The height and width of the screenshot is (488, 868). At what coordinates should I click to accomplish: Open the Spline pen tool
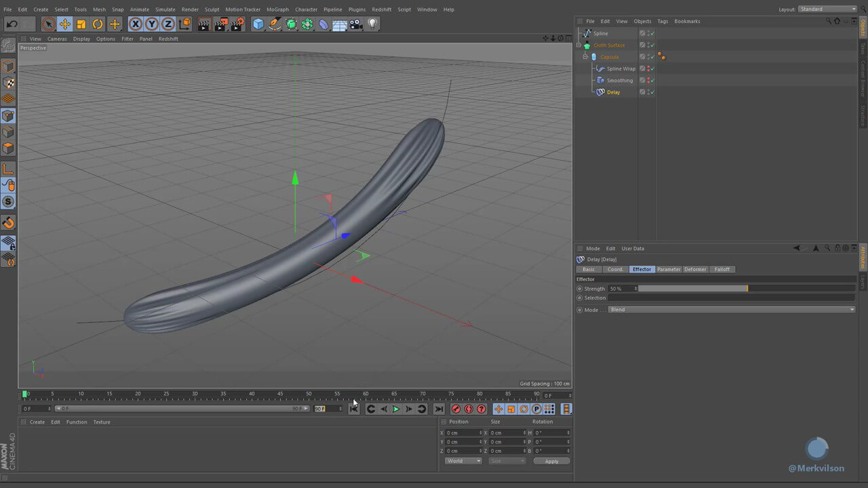point(275,24)
